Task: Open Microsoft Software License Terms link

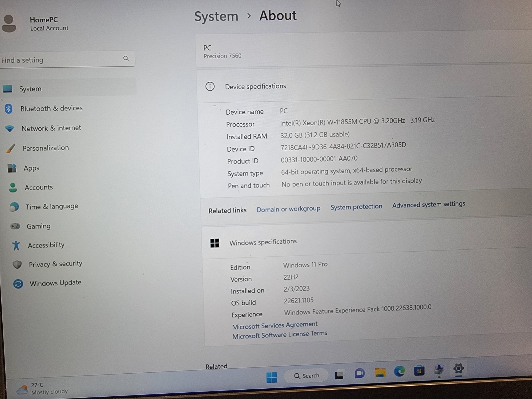Action: pyautogui.click(x=280, y=334)
